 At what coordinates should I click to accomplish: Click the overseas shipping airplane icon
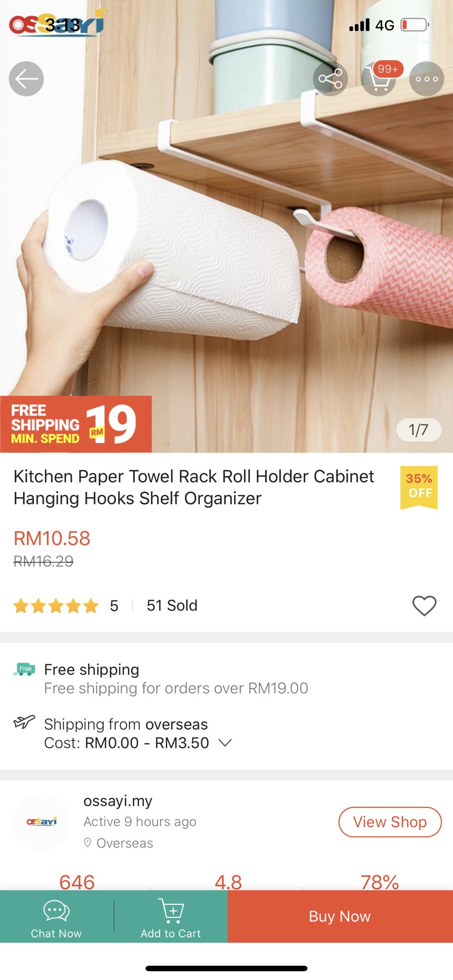pyautogui.click(x=24, y=721)
